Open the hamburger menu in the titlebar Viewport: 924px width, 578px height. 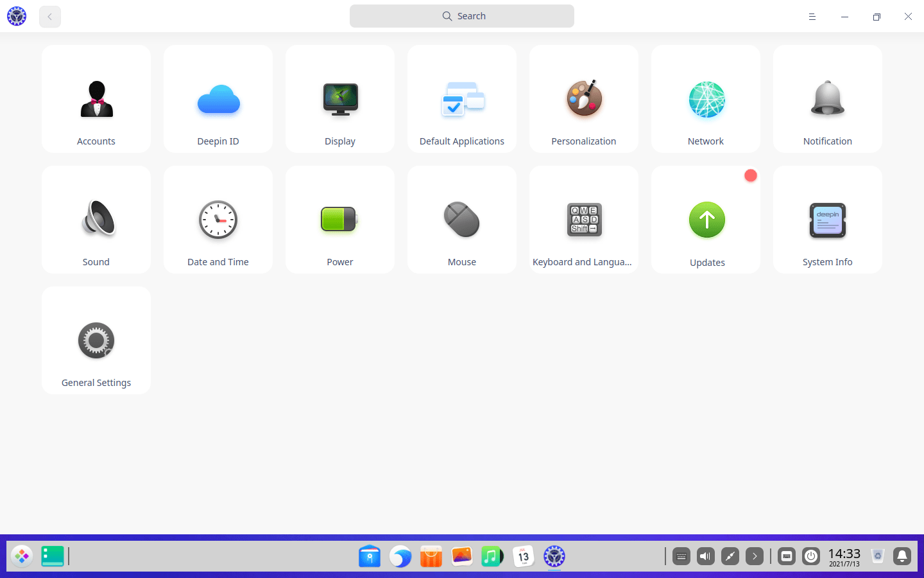[x=812, y=16]
